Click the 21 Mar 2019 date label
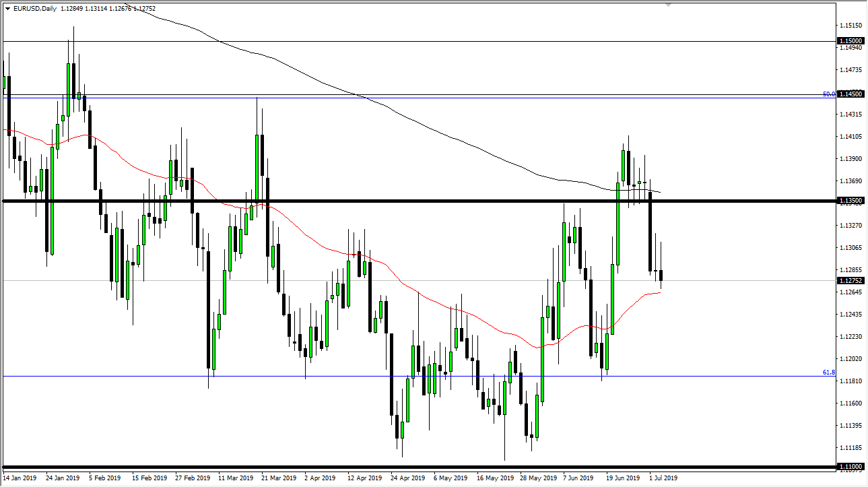 pyautogui.click(x=279, y=478)
